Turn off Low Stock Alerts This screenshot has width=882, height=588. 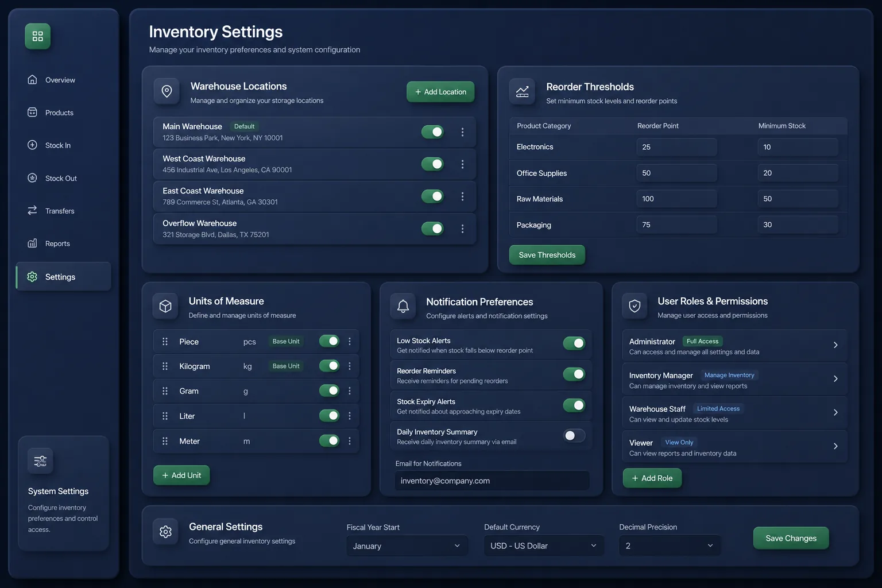pos(574,343)
